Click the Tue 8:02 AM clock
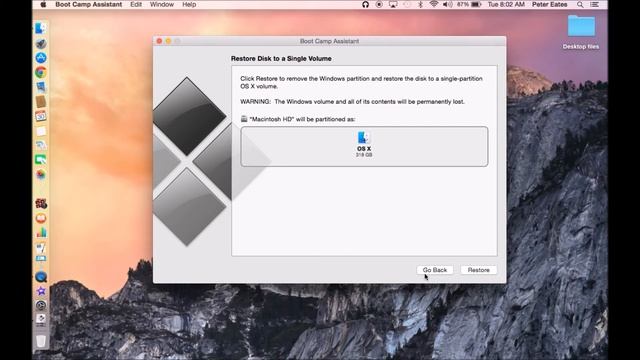The width and height of the screenshot is (640, 360). [506, 4]
